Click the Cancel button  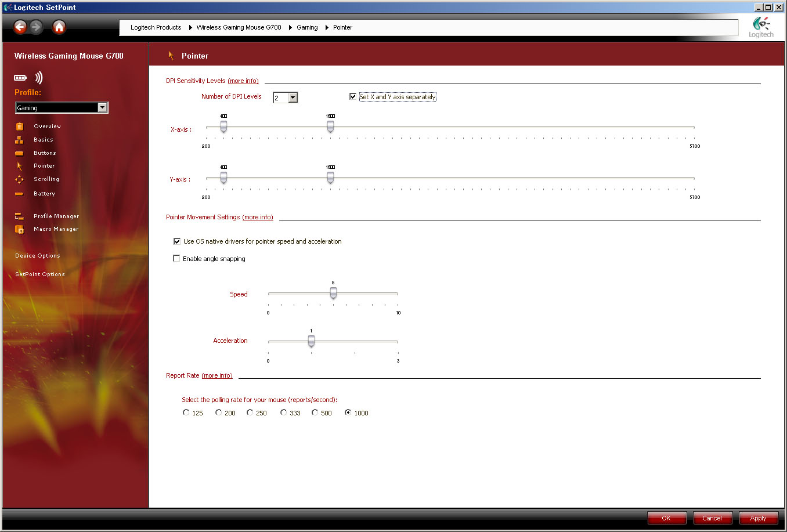coord(712,518)
